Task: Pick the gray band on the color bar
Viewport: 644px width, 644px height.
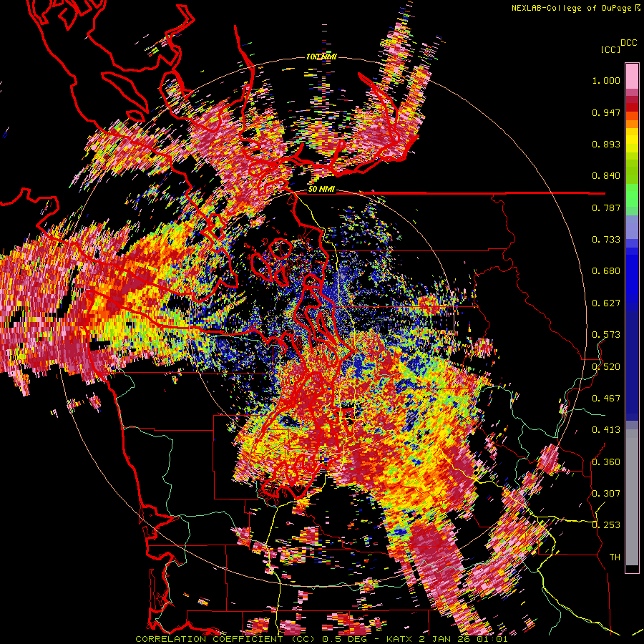Action: pos(632,497)
